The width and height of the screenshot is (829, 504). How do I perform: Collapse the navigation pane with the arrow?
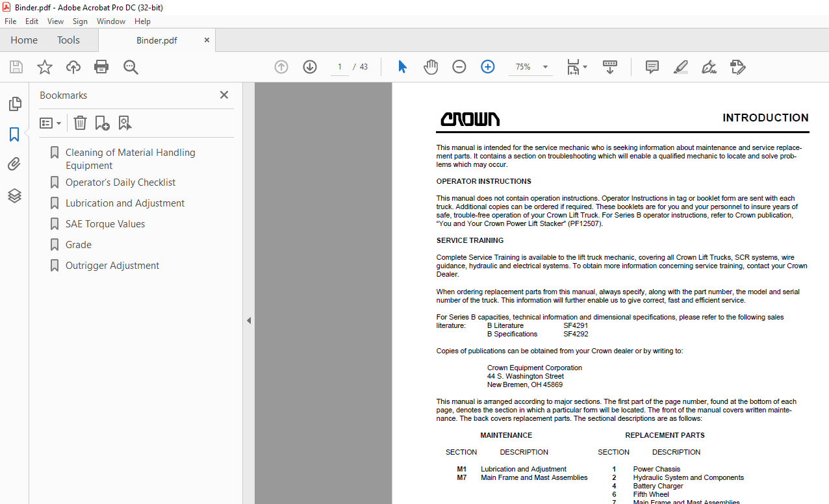click(249, 320)
